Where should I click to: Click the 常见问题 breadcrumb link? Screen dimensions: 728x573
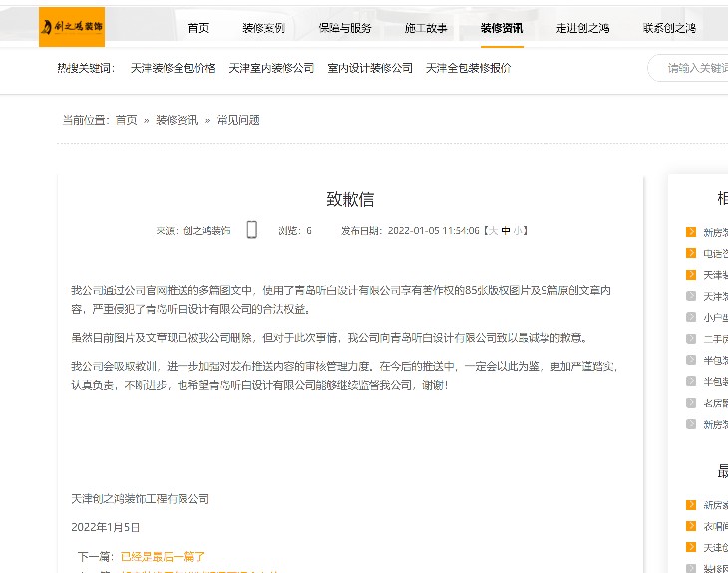[238, 121]
